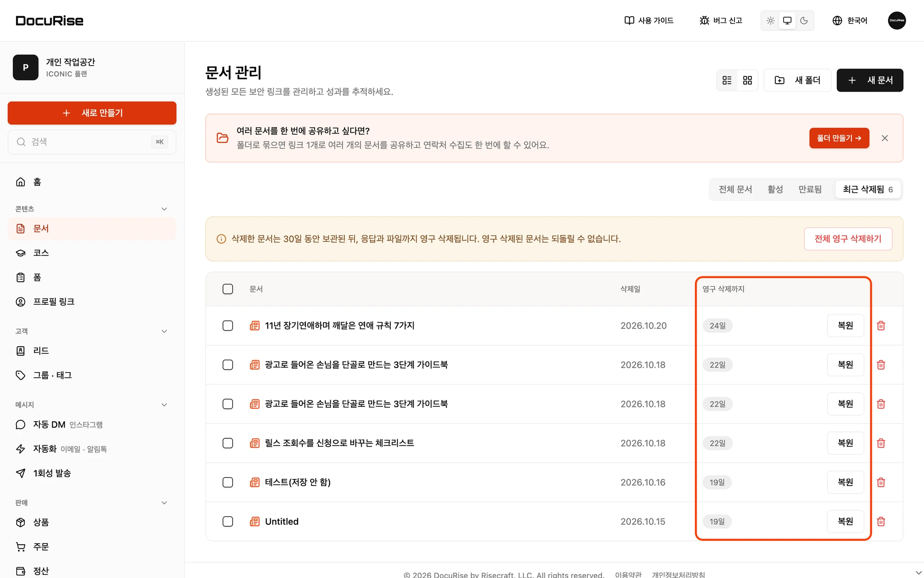Screen dimensions: 924x578
Task: Switch to list view layout icon
Action: point(727,80)
